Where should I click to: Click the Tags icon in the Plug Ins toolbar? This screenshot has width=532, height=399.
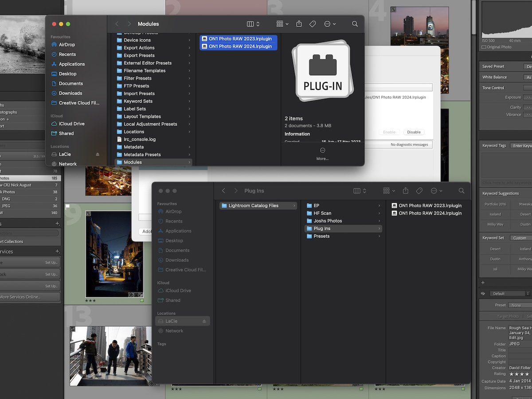419,190
